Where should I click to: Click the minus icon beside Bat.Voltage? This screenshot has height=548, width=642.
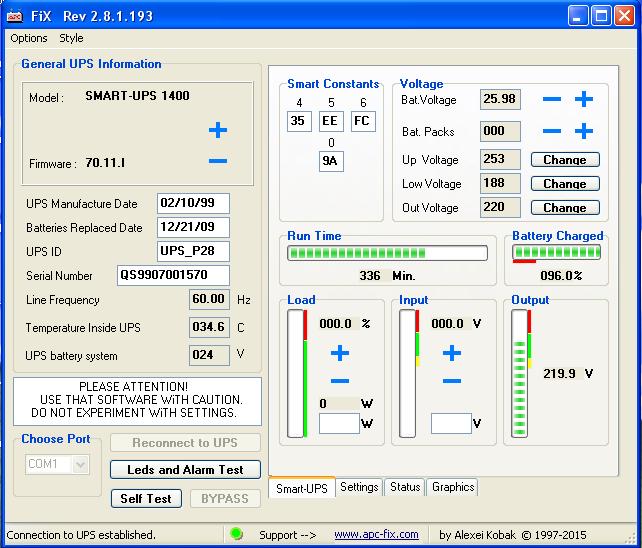point(552,99)
